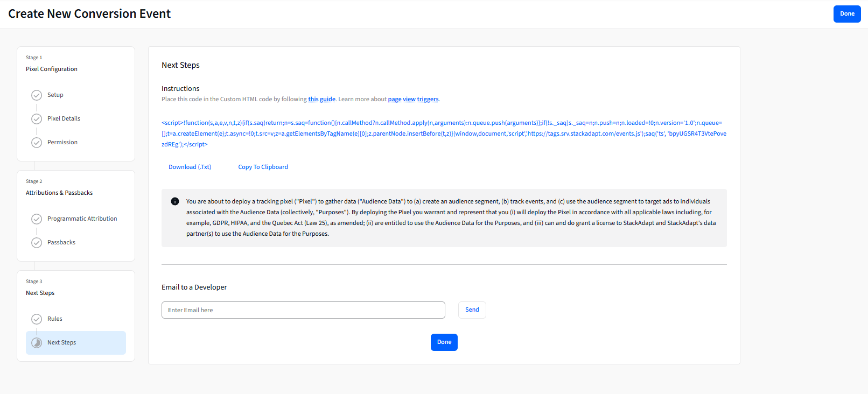Click the Done button below email field
Viewport: 868px width, 394px height.
[x=444, y=342]
